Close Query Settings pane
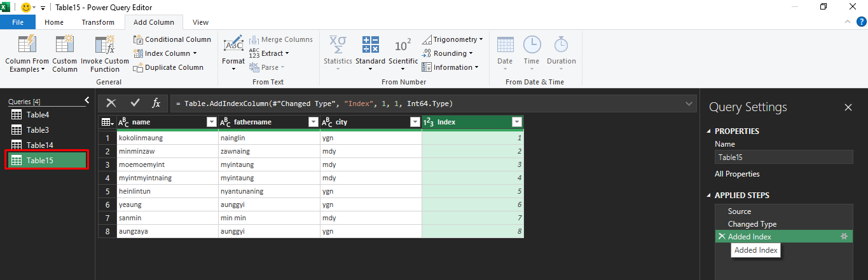The image size is (868, 280). point(848,107)
